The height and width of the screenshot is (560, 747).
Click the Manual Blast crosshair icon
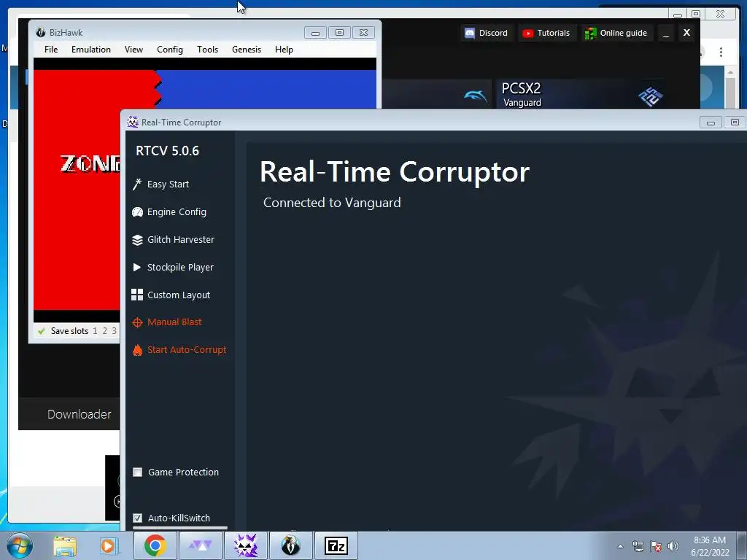click(x=137, y=322)
